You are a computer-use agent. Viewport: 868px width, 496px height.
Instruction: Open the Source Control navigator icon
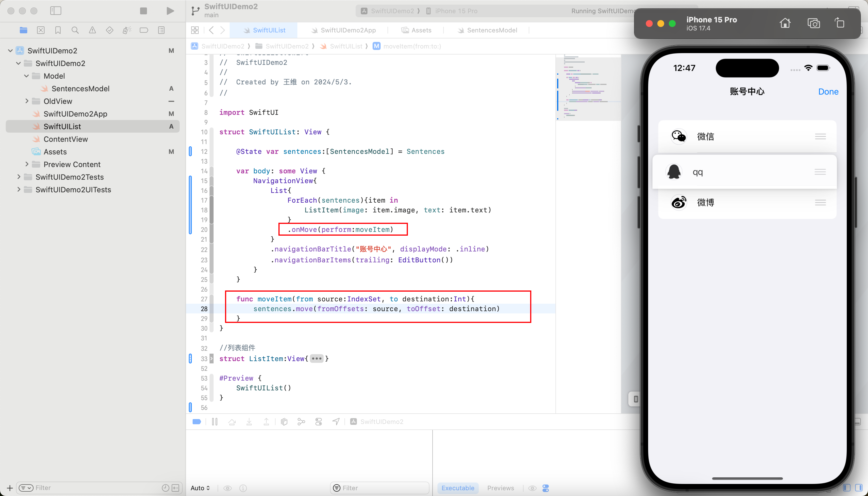[x=41, y=30]
